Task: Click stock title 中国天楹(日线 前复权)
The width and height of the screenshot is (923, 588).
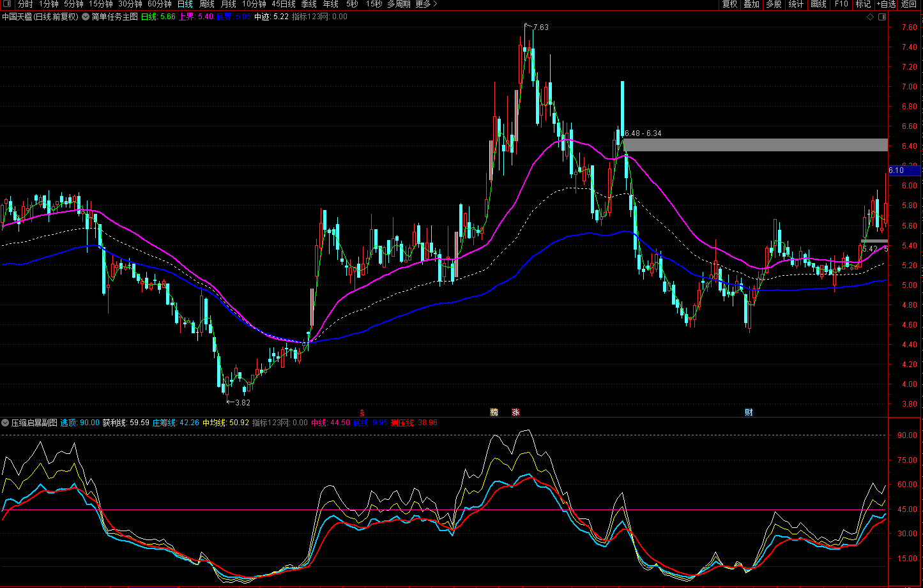Action: pos(40,17)
